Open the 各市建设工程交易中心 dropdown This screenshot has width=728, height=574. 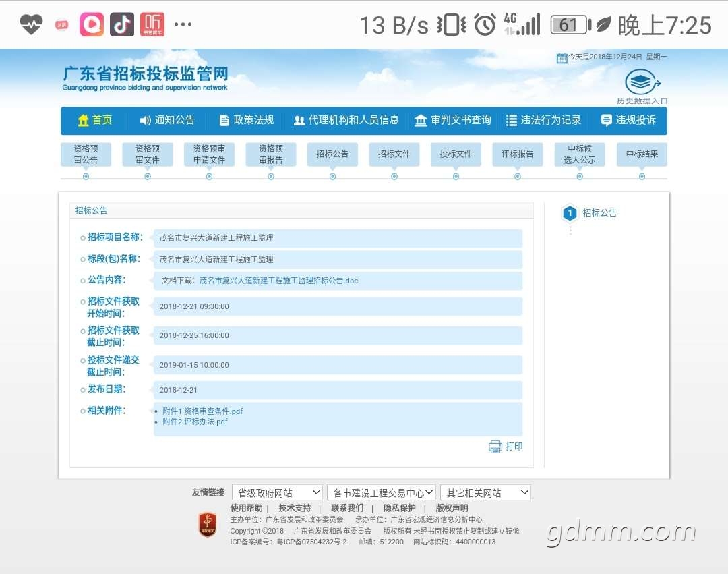[x=381, y=493]
